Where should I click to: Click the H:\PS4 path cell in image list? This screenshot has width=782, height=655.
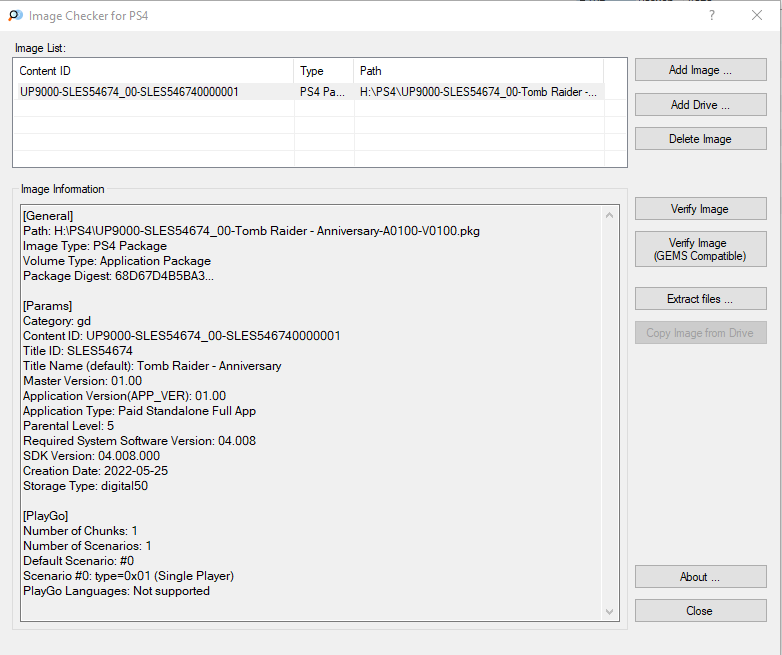point(478,92)
